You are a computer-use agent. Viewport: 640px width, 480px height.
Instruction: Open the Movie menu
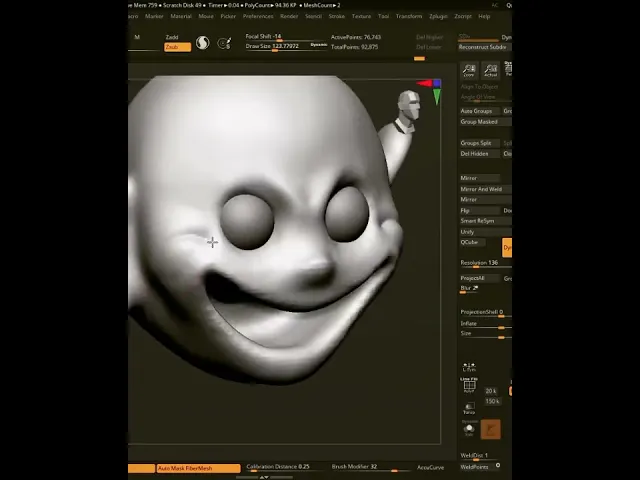pyautogui.click(x=206, y=16)
